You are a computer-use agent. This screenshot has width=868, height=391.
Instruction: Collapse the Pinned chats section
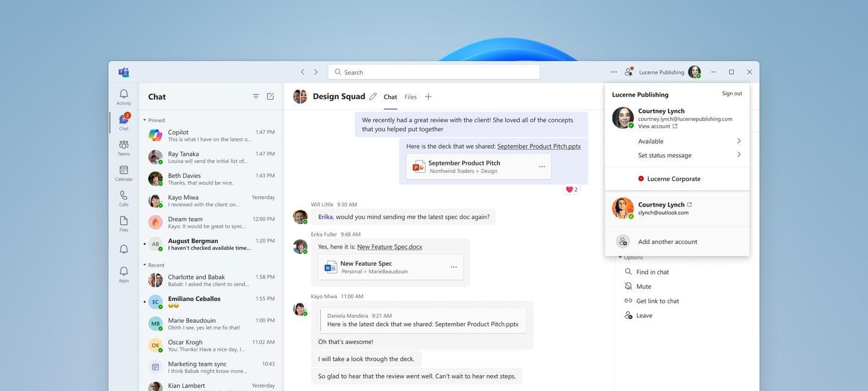(x=154, y=120)
